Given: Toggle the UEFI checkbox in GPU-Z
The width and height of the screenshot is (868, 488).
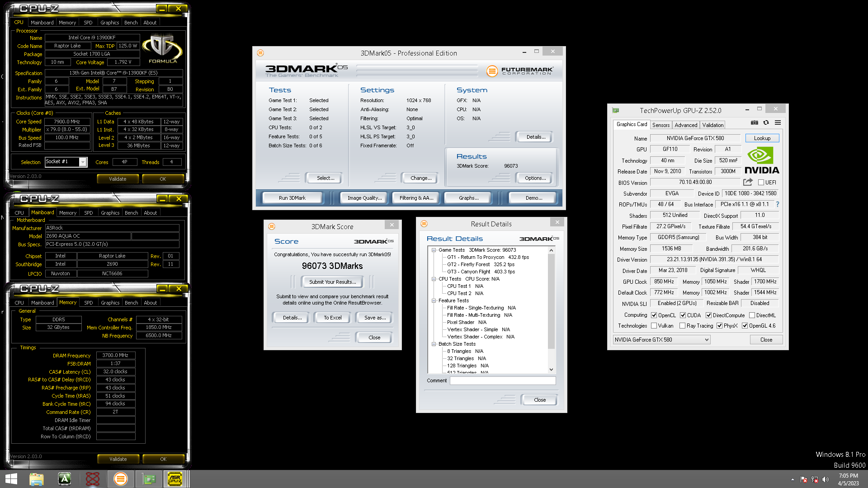Looking at the screenshot, I should (761, 183).
